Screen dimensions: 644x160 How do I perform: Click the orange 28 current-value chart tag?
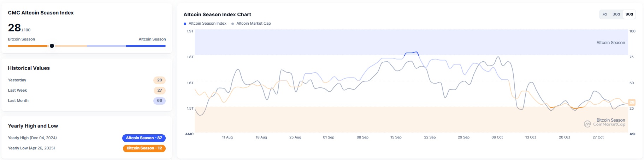tap(632, 102)
